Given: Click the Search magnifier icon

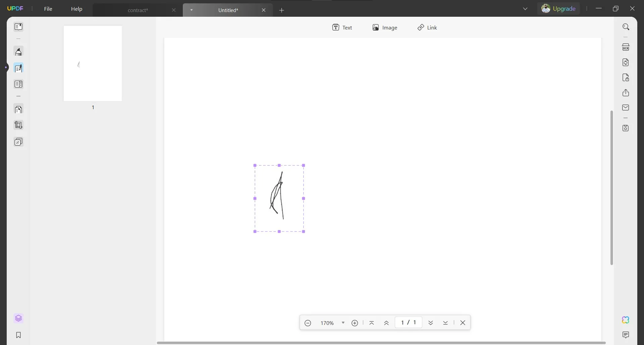Looking at the screenshot, I should [x=626, y=27].
